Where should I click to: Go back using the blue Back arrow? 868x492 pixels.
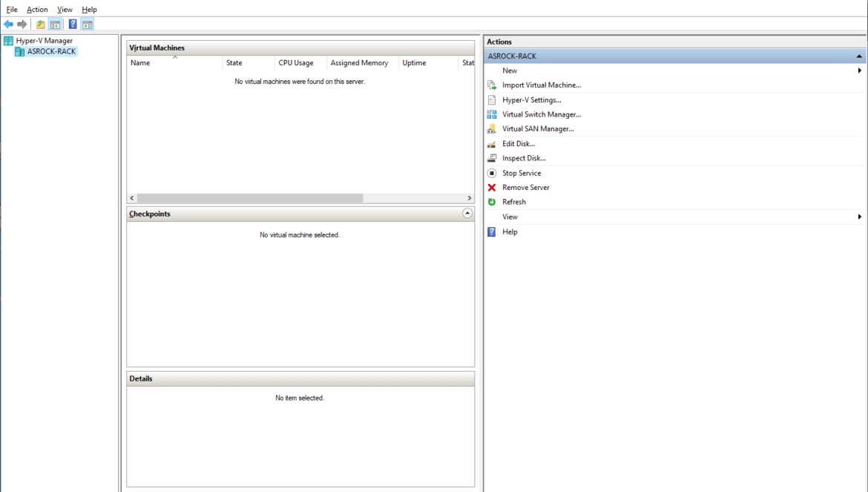(x=8, y=24)
